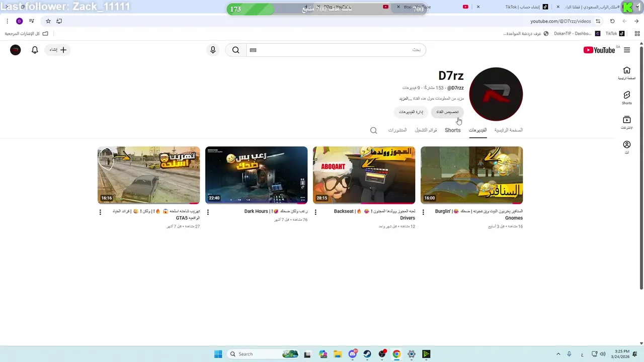The width and height of the screenshot is (644, 362).
Task: Start voice search with the microphone icon
Action: 213,50
